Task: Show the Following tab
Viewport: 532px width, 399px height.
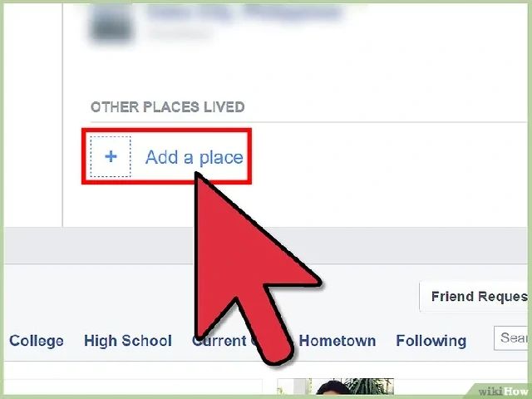Action: tap(431, 341)
